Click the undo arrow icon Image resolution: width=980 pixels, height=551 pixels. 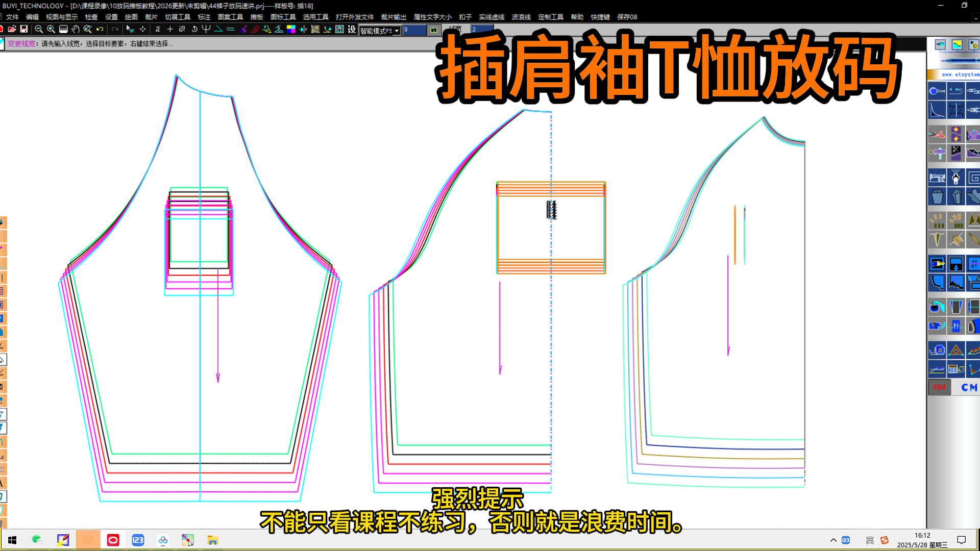coord(100,29)
